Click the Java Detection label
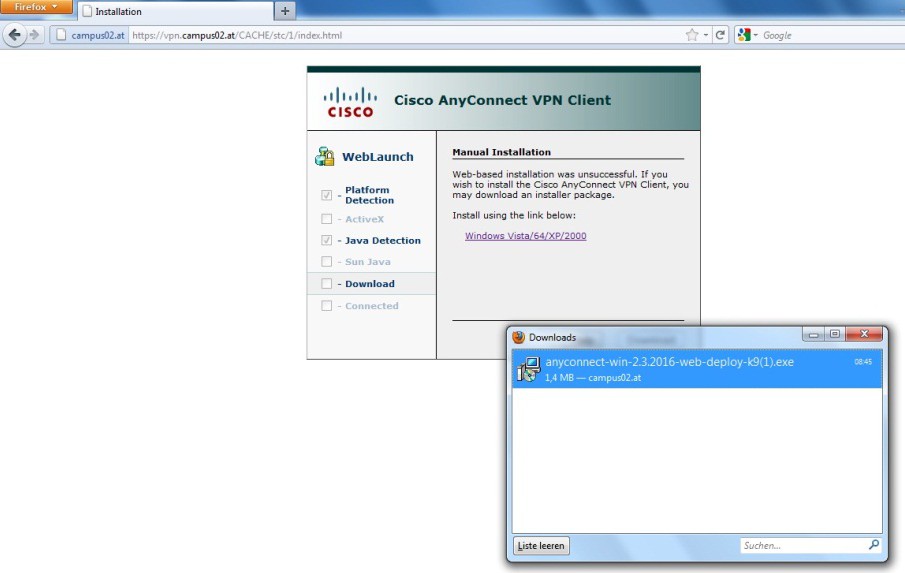Viewport: 905px width, 573px height. pos(383,241)
